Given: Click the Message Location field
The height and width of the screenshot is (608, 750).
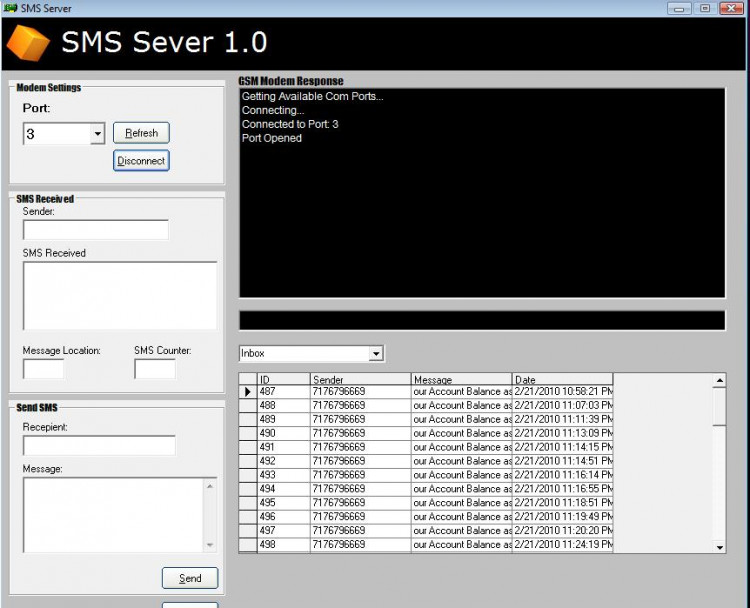Looking at the screenshot, I should [43, 369].
